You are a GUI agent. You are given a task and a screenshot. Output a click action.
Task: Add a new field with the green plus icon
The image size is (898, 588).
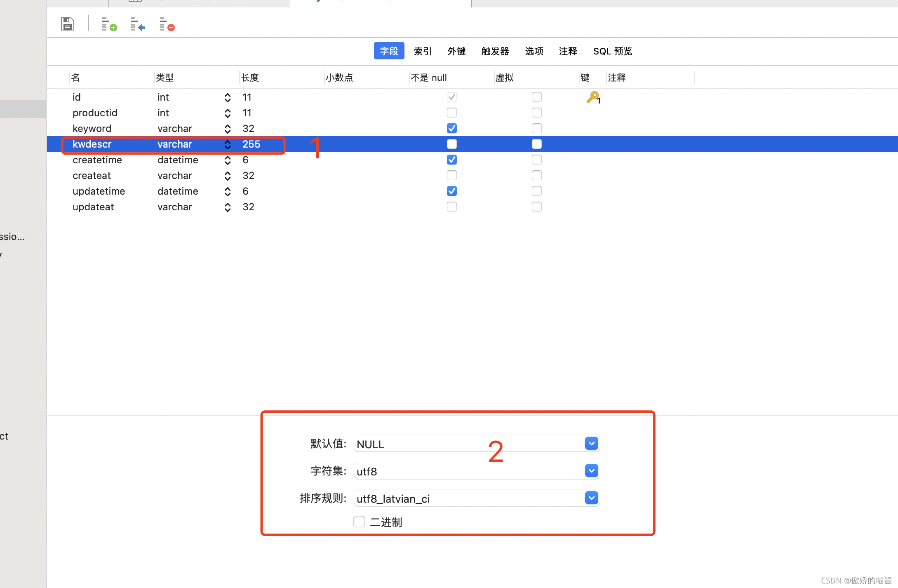(108, 24)
